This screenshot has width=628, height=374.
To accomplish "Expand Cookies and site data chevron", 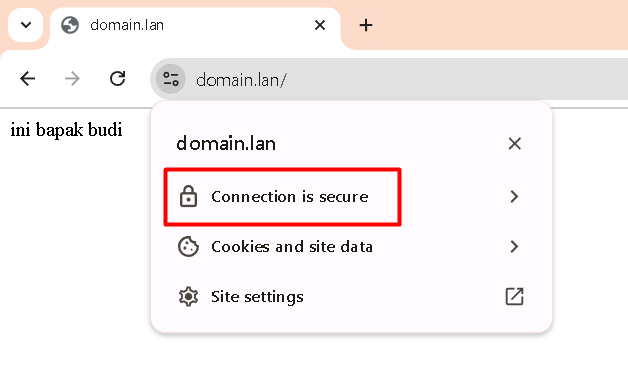I will coord(515,247).
